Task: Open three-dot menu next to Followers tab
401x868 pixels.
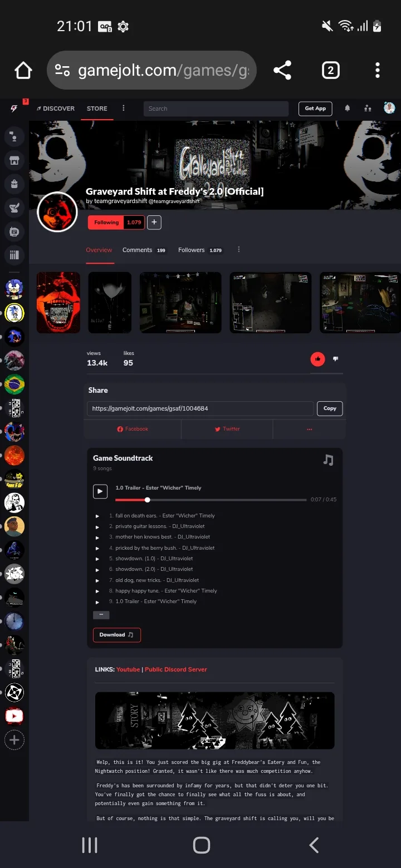Action: coord(239,250)
